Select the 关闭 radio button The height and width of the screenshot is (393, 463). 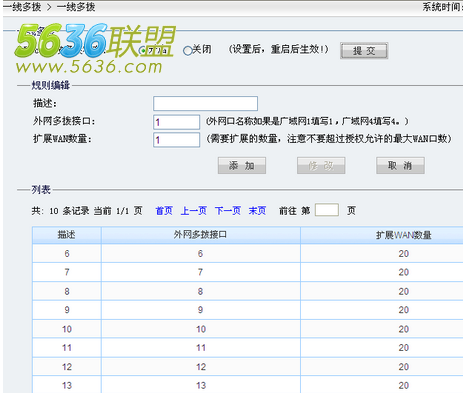[x=188, y=51]
